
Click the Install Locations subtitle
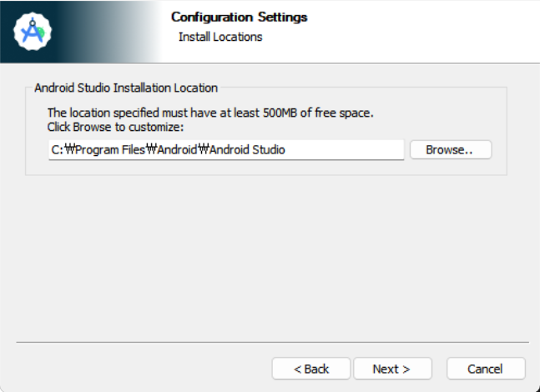tap(220, 37)
